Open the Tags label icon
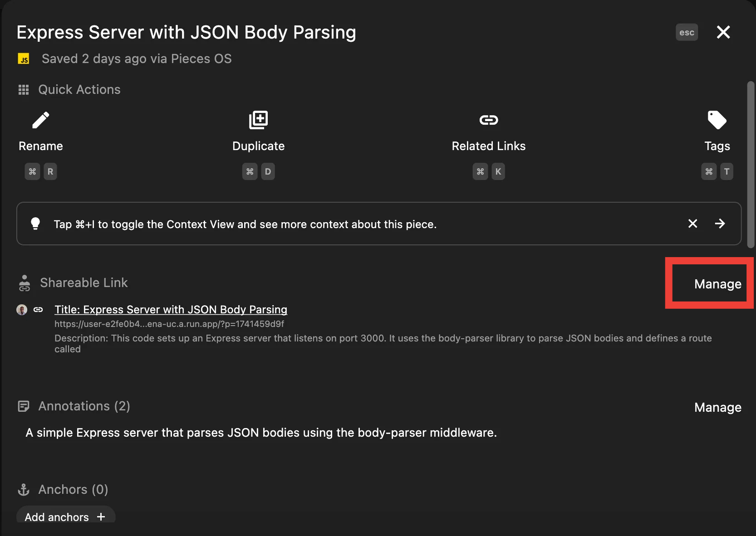This screenshot has width=756, height=536. pos(717,120)
